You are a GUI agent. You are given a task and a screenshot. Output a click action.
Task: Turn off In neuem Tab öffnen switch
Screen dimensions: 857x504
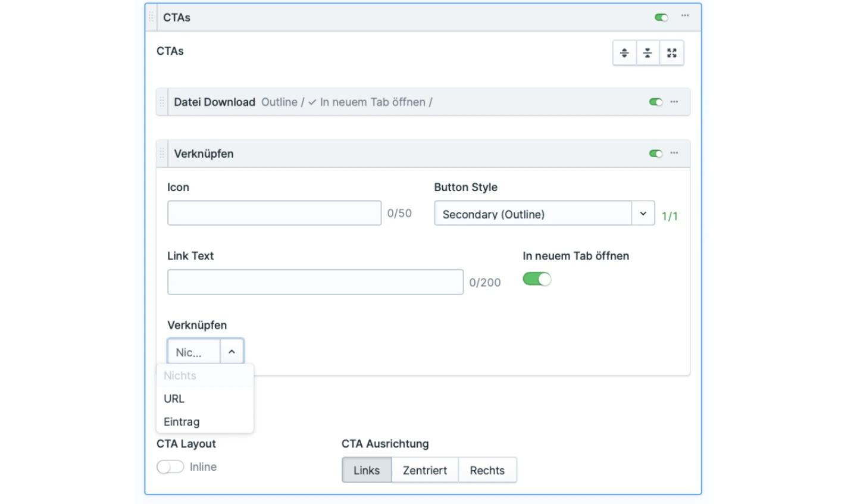[x=537, y=279]
